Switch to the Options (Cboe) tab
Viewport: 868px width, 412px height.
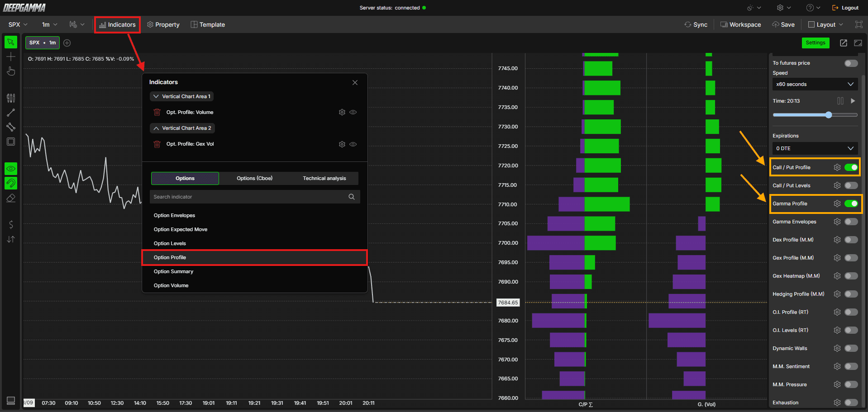pos(255,178)
